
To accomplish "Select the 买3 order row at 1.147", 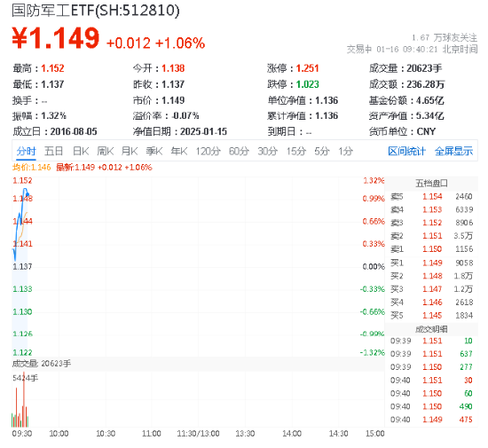I will (431, 289).
